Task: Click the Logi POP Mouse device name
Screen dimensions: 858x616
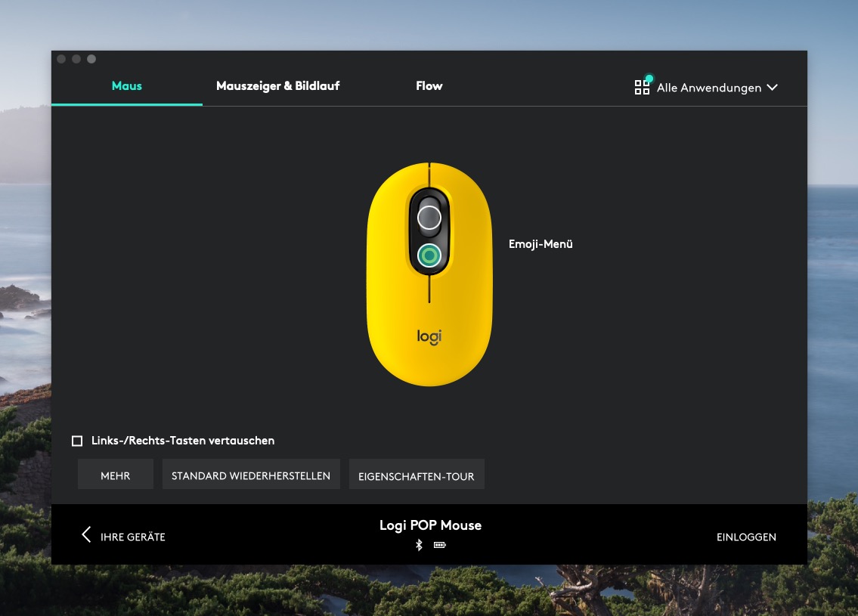Action: (x=431, y=525)
